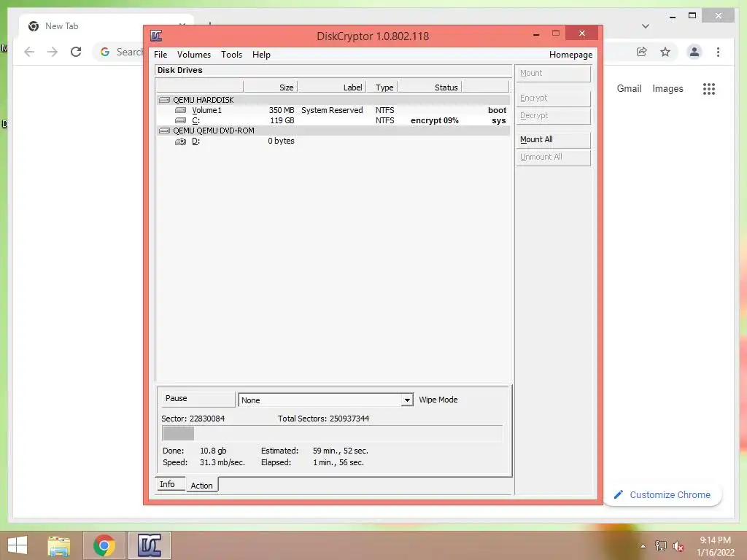Select the QEMU DVD-ROM device icon
The height and width of the screenshot is (560, 747).
pyautogui.click(x=164, y=131)
